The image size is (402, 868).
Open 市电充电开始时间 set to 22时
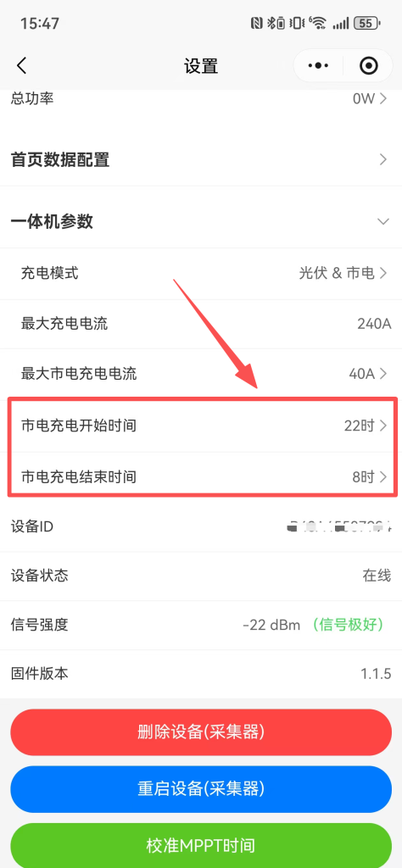pyautogui.click(x=201, y=426)
